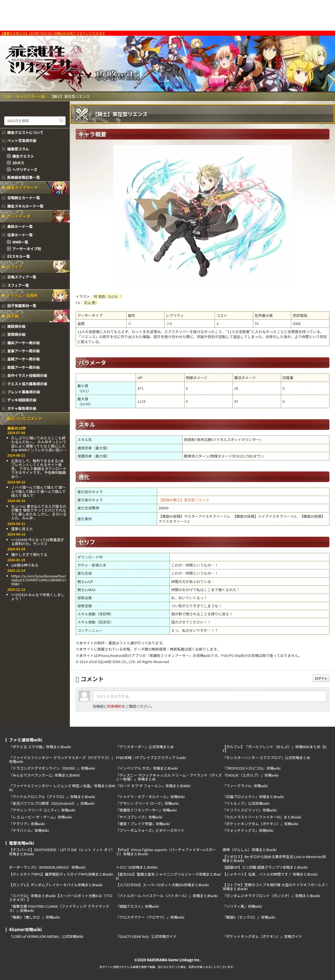Open 『アリスオーダー』公式攻略まとめ footer link
The width and height of the screenshot is (335, 980).
[145, 747]
